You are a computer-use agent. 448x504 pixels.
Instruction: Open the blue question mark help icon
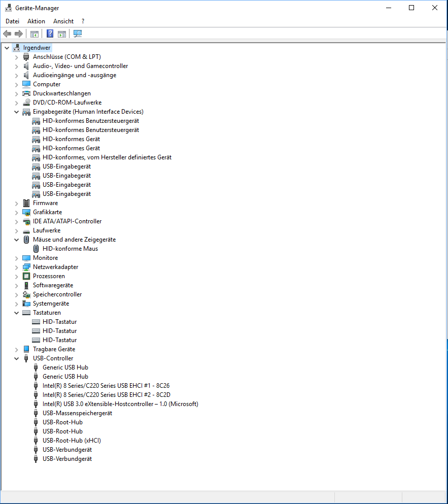pyautogui.click(x=50, y=34)
